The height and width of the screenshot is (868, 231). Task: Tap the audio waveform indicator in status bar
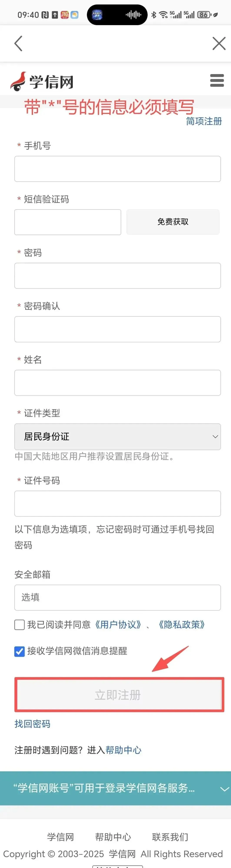[133, 15]
